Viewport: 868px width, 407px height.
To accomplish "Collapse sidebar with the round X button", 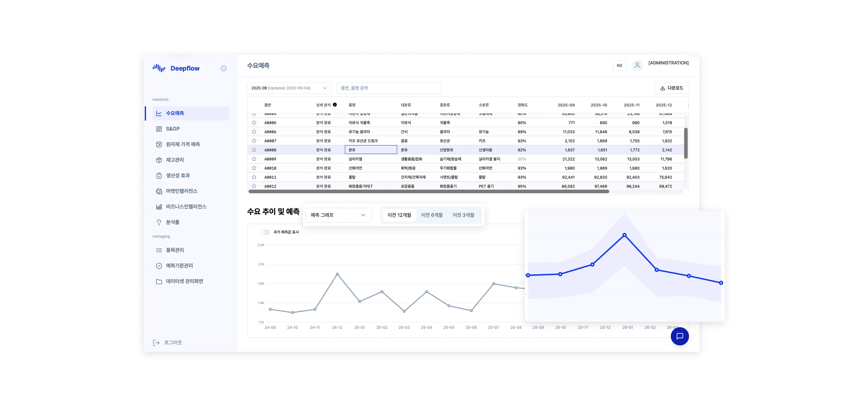I will pos(223,68).
